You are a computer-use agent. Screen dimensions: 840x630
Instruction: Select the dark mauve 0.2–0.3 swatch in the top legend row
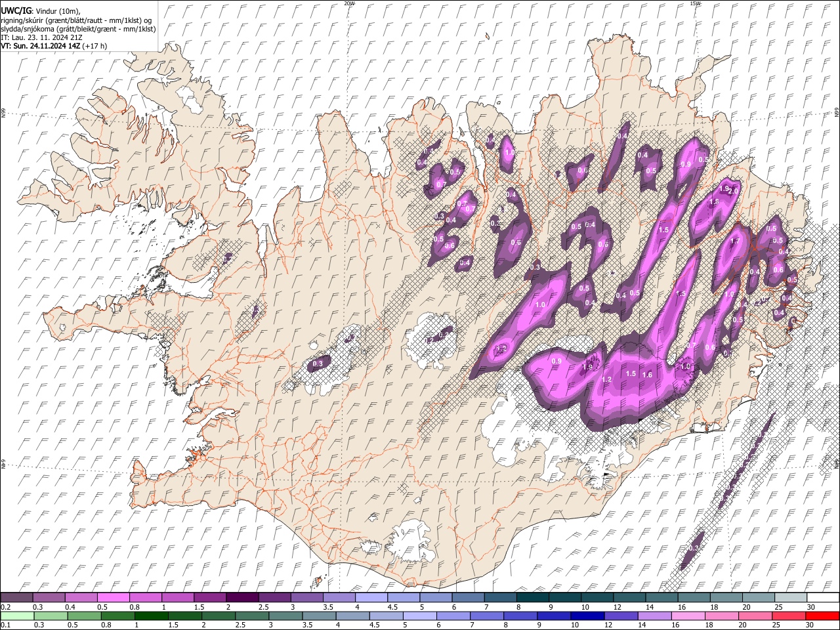pos(16,598)
